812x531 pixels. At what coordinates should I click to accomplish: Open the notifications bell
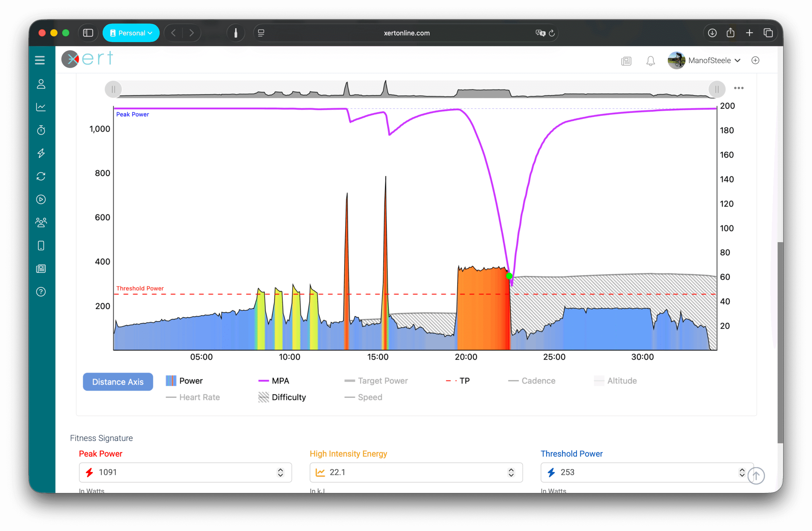coord(651,61)
